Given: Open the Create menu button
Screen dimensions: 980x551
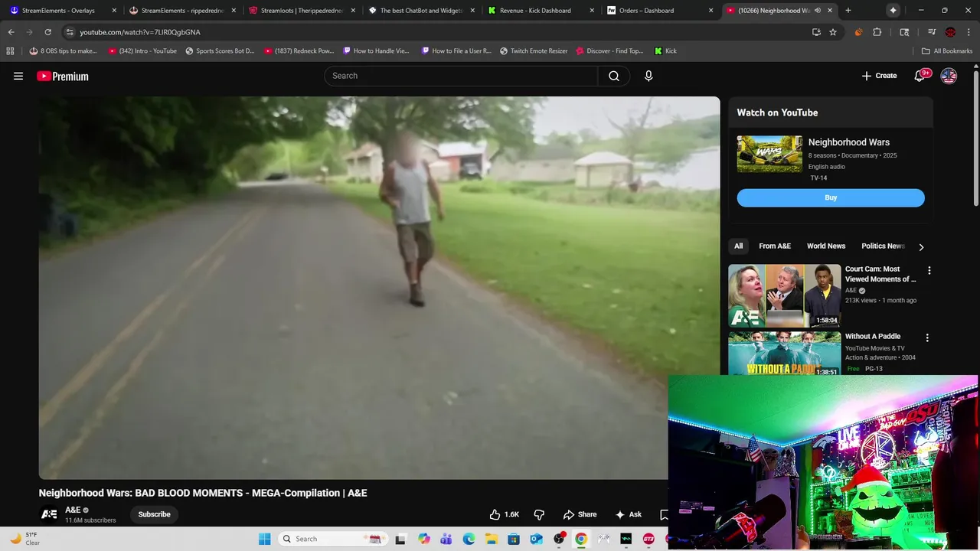Looking at the screenshot, I should (x=879, y=76).
